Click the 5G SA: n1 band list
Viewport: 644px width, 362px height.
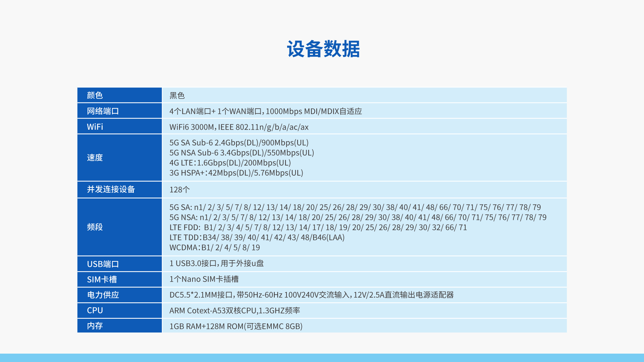(x=355, y=207)
